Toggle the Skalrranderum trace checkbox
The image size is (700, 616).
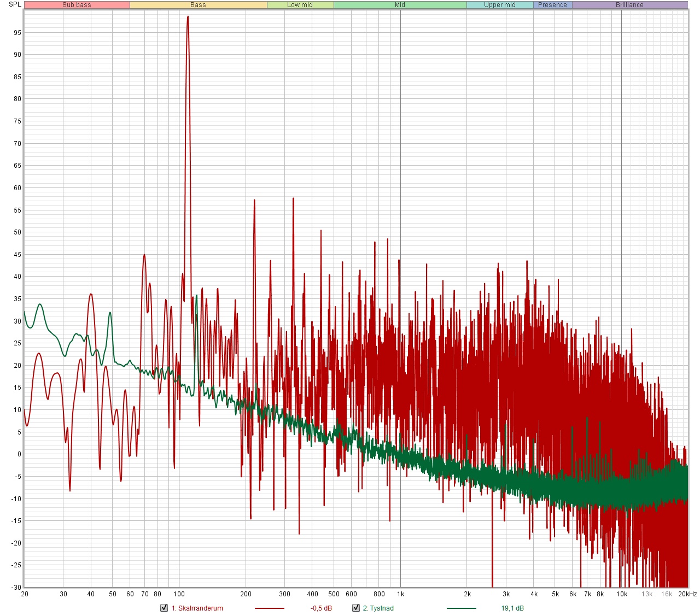coord(164,608)
